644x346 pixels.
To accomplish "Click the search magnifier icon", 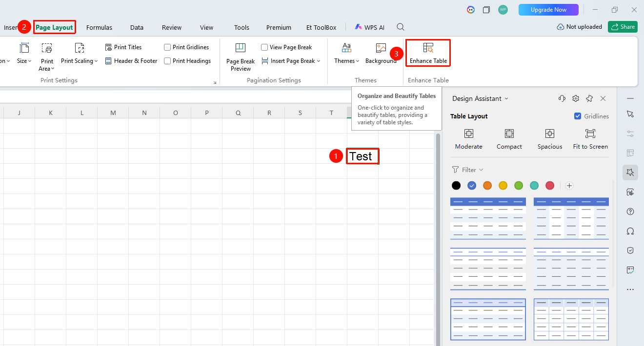I will click(401, 27).
